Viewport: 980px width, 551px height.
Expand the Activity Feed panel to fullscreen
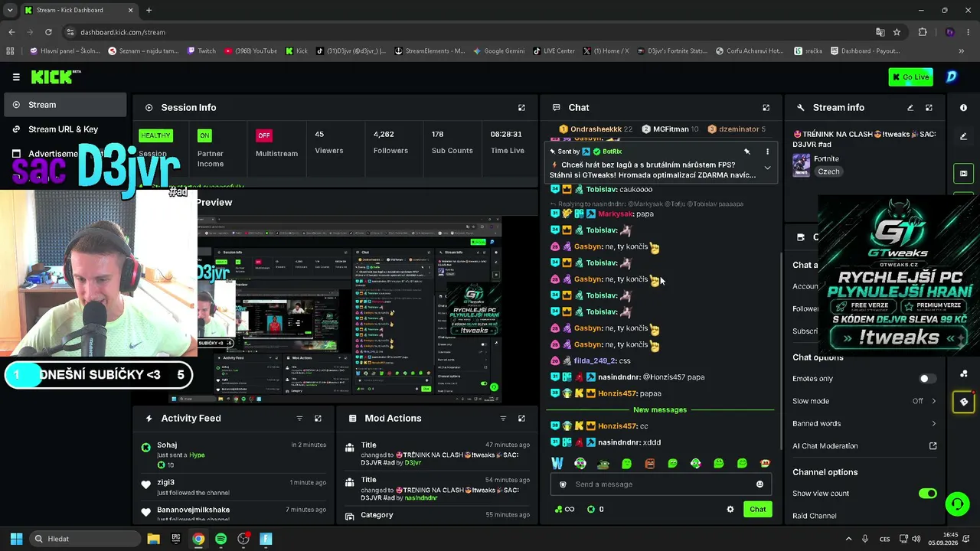pos(318,419)
